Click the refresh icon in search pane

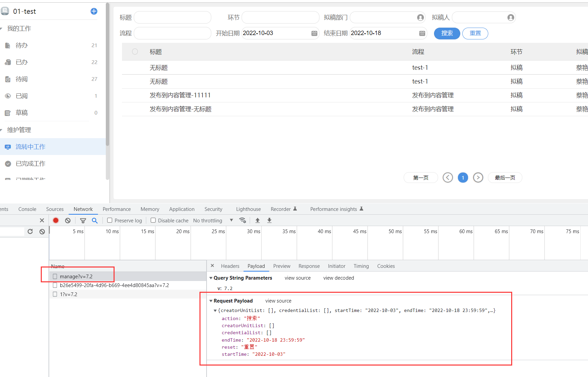point(30,231)
